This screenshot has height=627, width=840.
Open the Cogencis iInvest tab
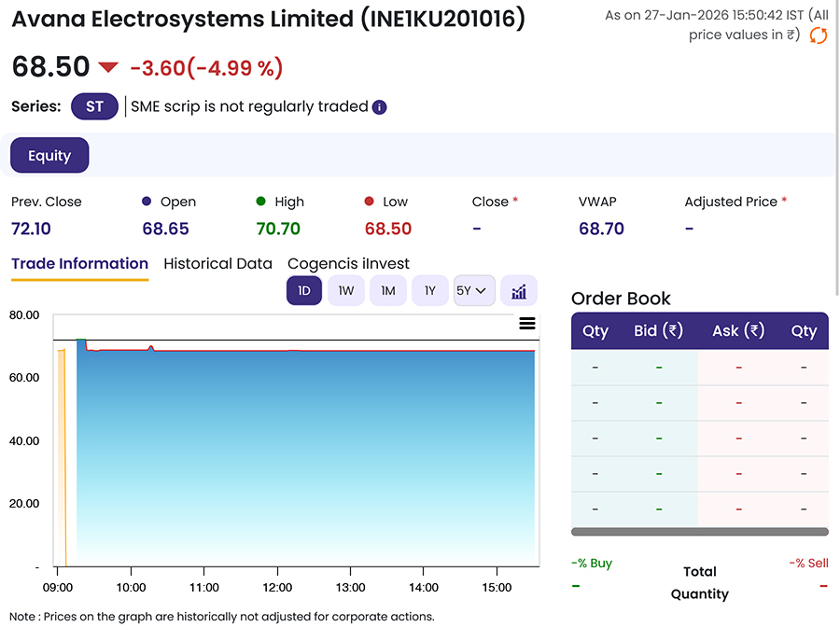tap(348, 264)
